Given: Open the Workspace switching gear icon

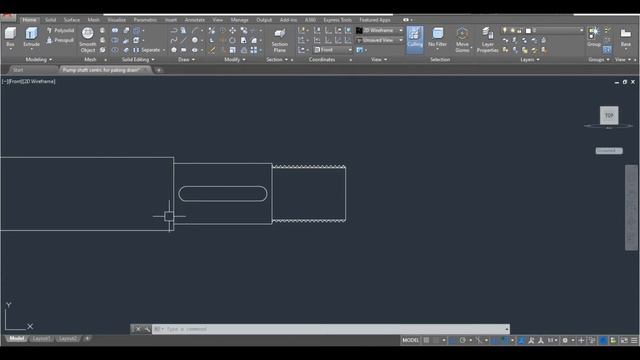Looking at the screenshot, I should [x=565, y=340].
